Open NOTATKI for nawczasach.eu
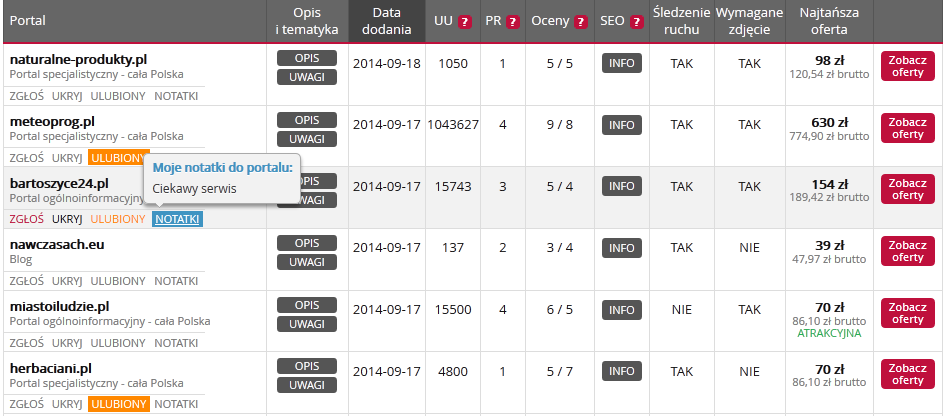This screenshot has width=946, height=416. pos(176,281)
